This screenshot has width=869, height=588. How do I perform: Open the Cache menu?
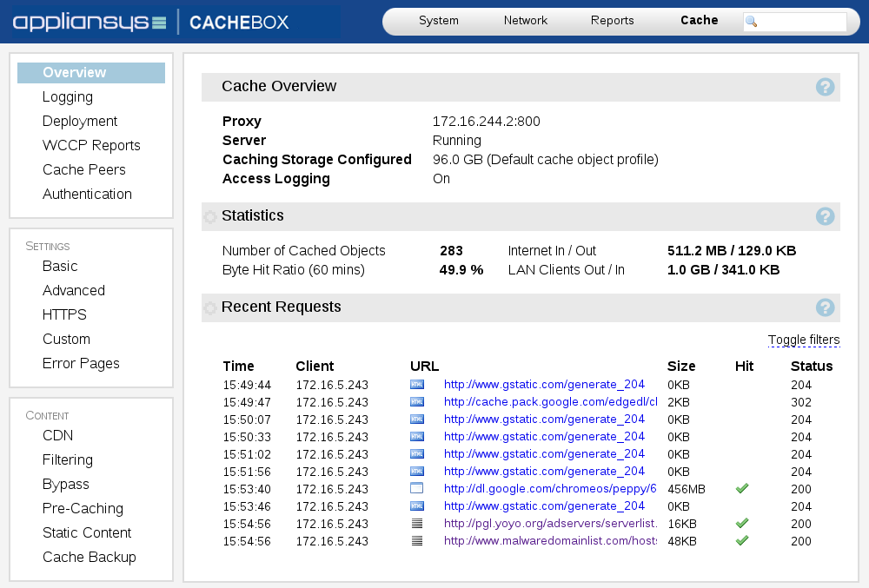(699, 21)
